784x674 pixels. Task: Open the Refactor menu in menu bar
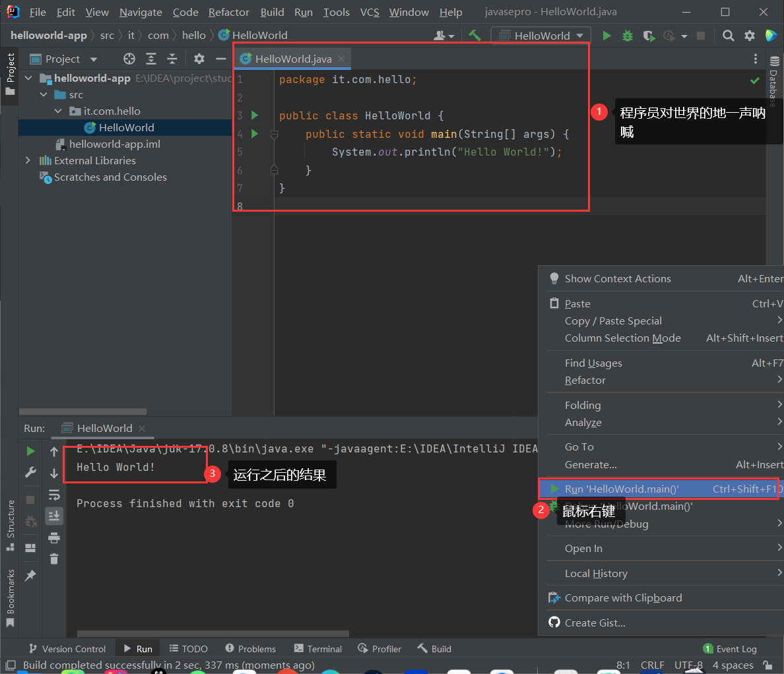click(x=228, y=12)
